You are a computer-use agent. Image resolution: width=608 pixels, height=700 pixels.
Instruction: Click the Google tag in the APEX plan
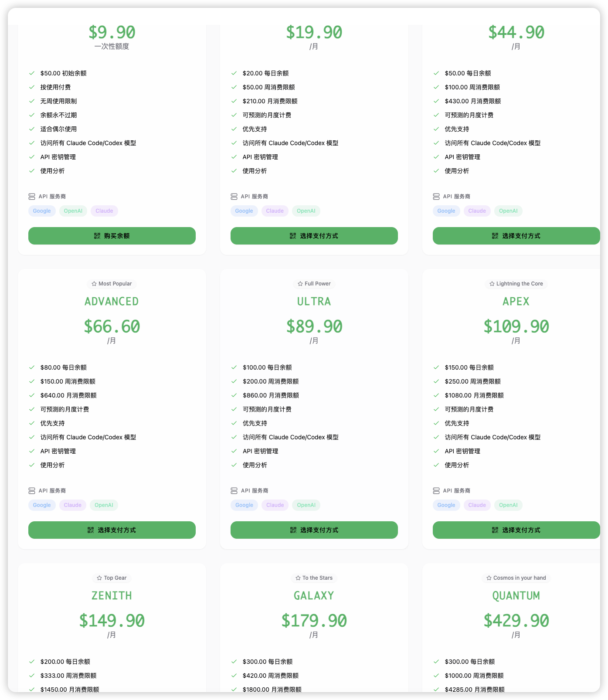tap(446, 505)
